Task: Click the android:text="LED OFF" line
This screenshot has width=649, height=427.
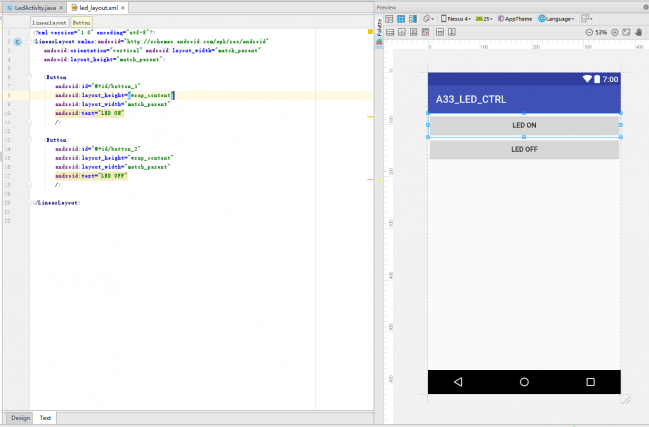Action: click(91, 176)
